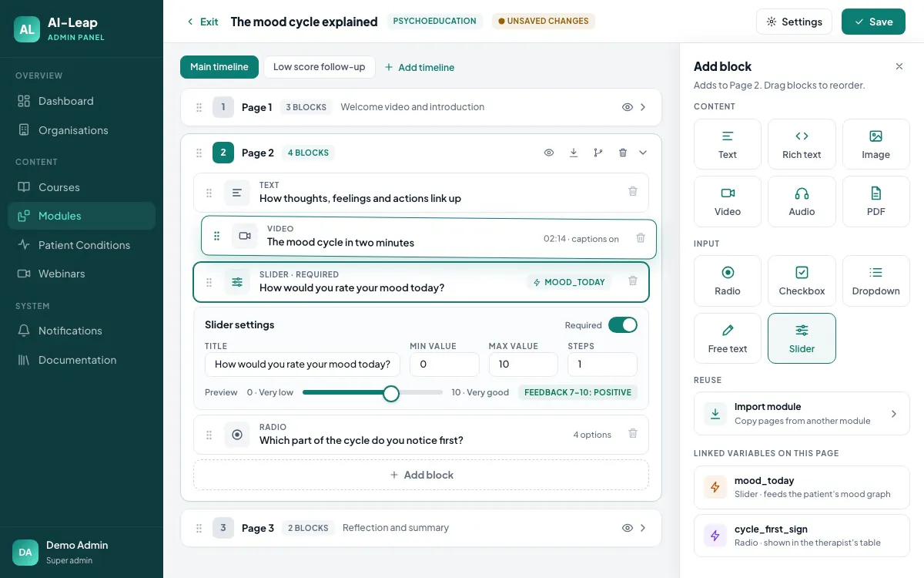Open the mood_today linked variable

(802, 487)
